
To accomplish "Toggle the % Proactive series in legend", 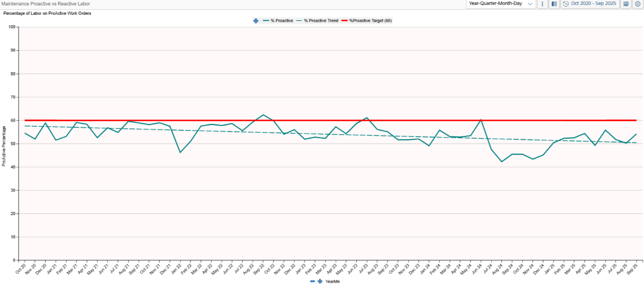I will tap(278, 21).
